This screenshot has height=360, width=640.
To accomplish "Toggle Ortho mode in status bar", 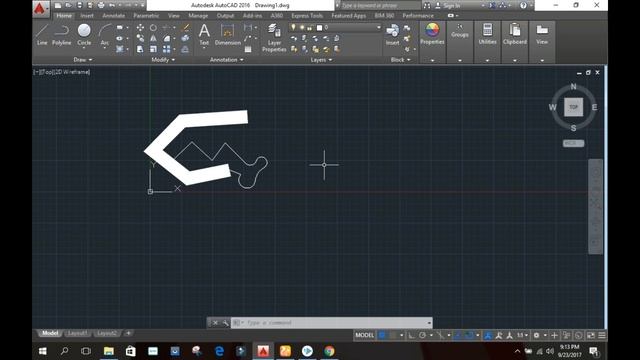I will pyautogui.click(x=411, y=335).
